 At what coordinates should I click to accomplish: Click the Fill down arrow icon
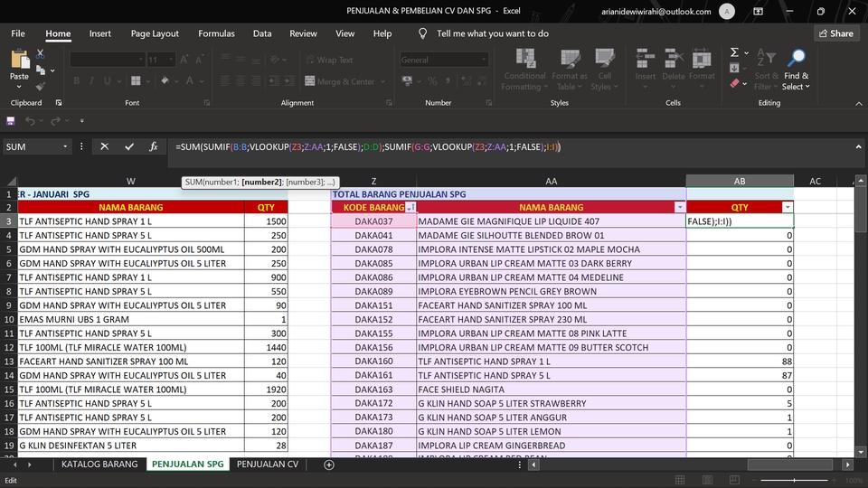[734, 68]
